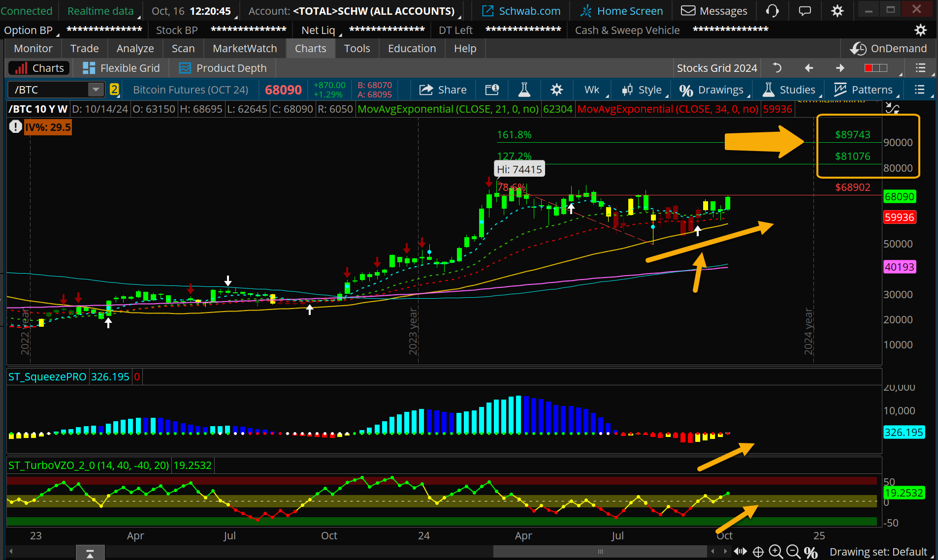Expand the /BTC symbol dropdown arrow
Screen dimensions: 938x560
tap(96, 90)
